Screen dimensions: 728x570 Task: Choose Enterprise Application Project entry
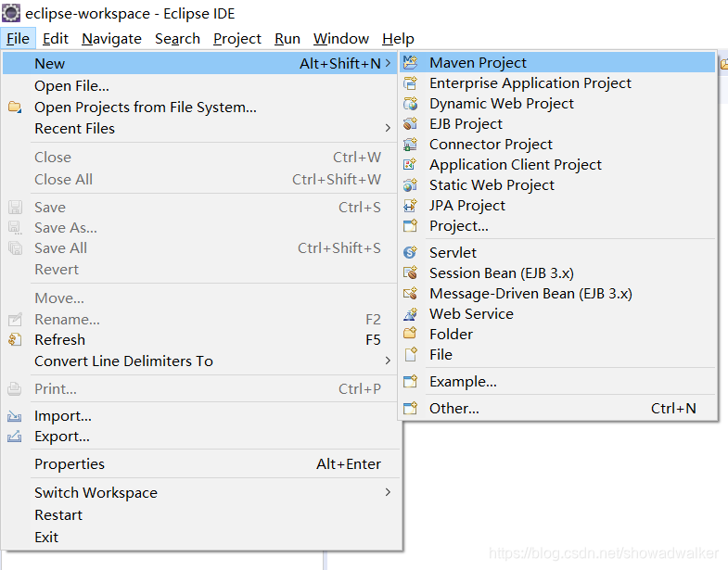pos(557,83)
